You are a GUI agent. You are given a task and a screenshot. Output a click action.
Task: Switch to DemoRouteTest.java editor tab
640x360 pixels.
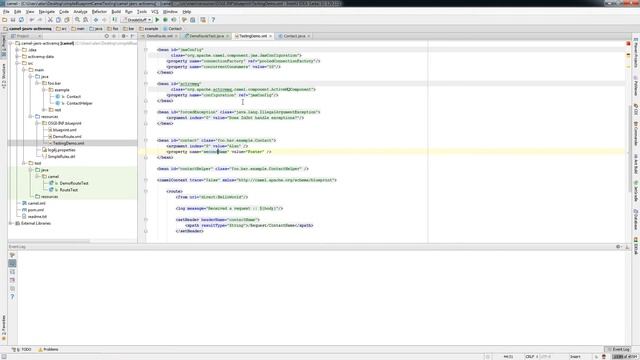coord(207,36)
